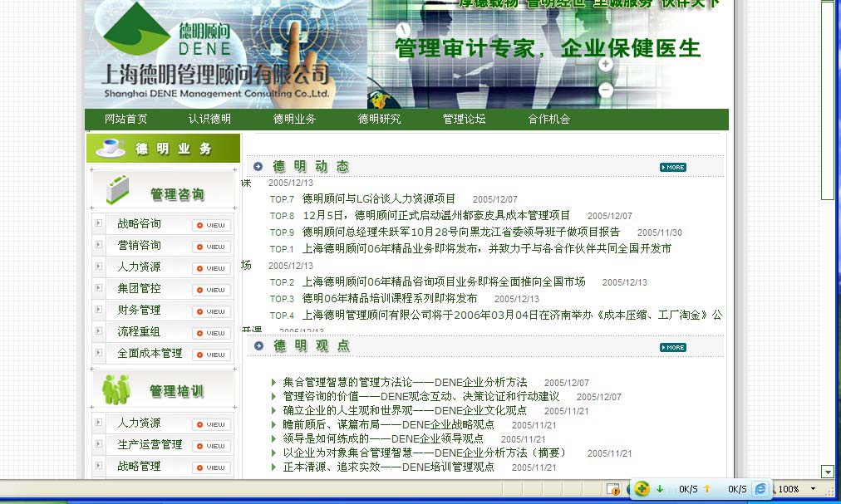
Task: Open article 以企业为对象集合管理智慧 (摘要)
Action: coord(425,453)
